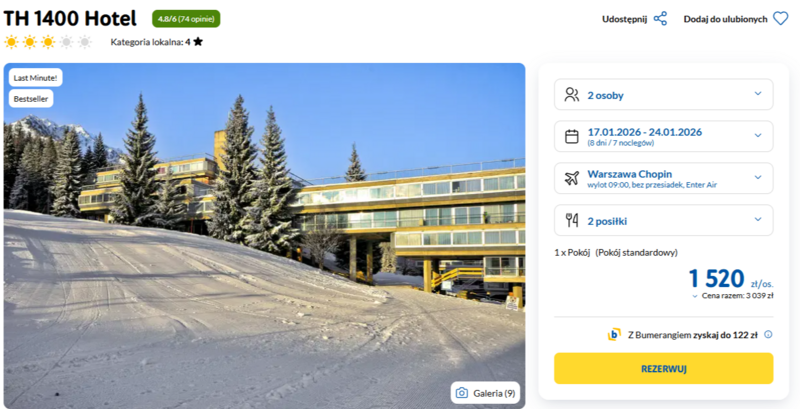Click the Udostępnij link
This screenshot has height=409, width=800.
click(624, 19)
